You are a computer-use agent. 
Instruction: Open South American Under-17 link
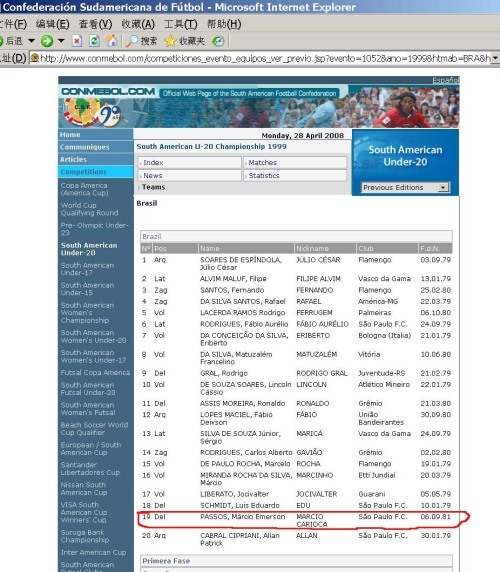[x=88, y=269]
